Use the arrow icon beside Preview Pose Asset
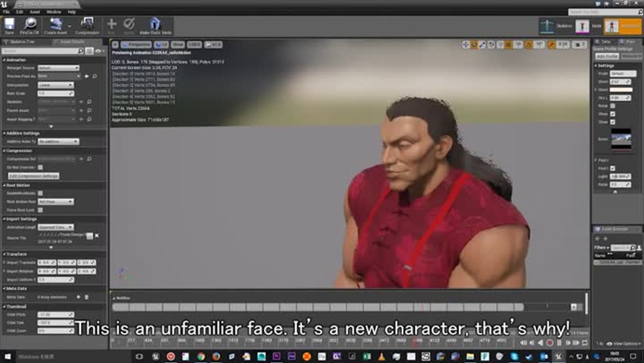 [86, 76]
